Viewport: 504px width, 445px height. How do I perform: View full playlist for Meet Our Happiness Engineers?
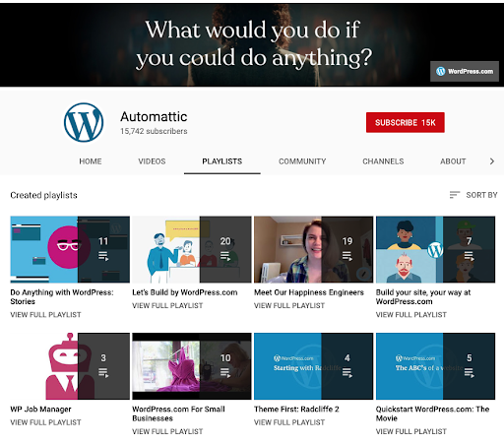pyautogui.click(x=289, y=305)
